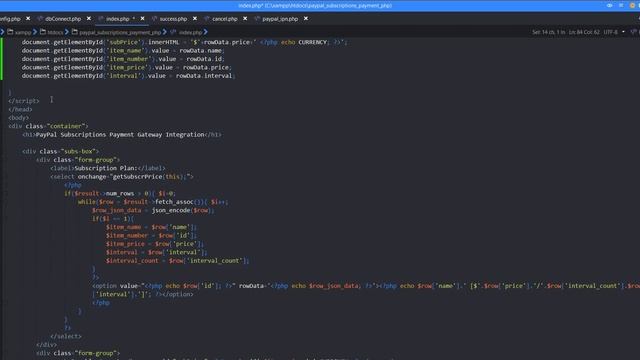Screen dimensions: 640x360
Task: Click the htdocs folder icon in breadcrumb
Action: coord(42,32)
